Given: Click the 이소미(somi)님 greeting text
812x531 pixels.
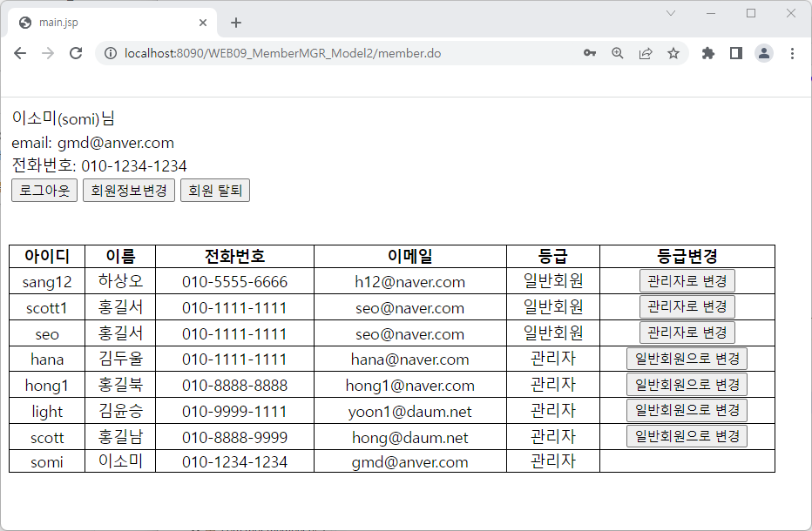Looking at the screenshot, I should point(64,118).
